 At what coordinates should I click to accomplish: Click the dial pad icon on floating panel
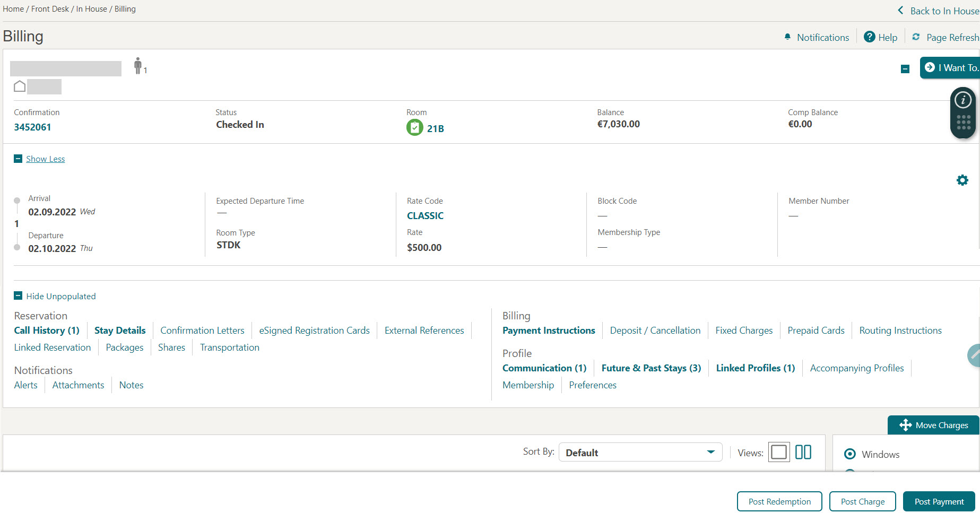[962, 123]
